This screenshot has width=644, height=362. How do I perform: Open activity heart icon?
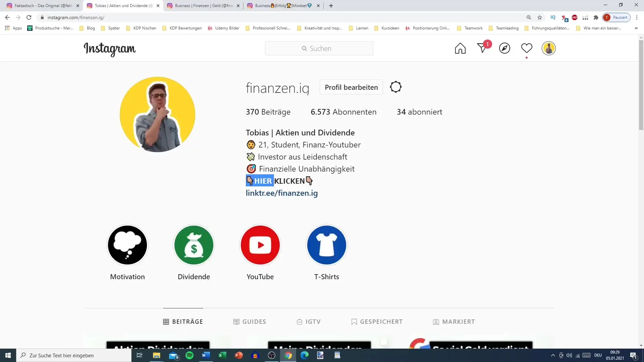click(x=527, y=48)
